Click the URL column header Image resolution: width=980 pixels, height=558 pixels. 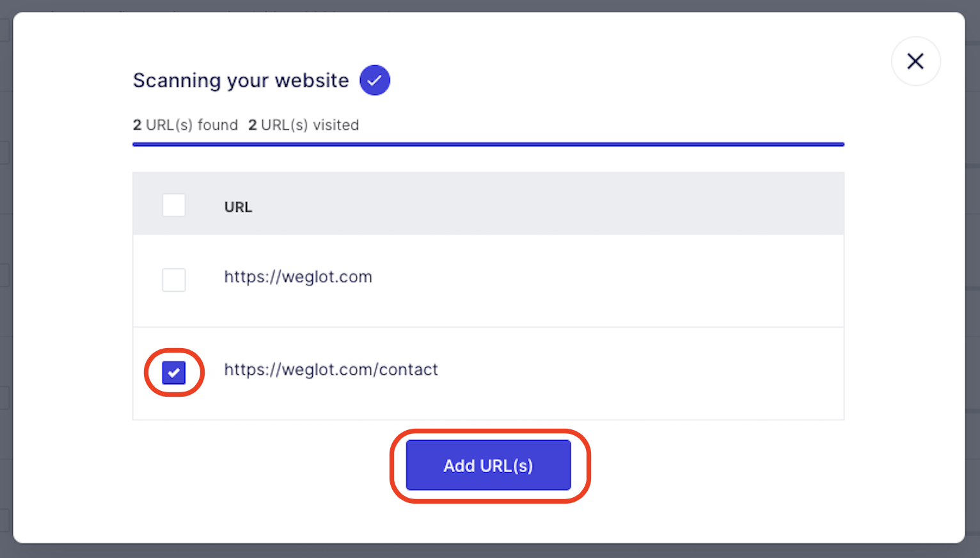pyautogui.click(x=237, y=206)
